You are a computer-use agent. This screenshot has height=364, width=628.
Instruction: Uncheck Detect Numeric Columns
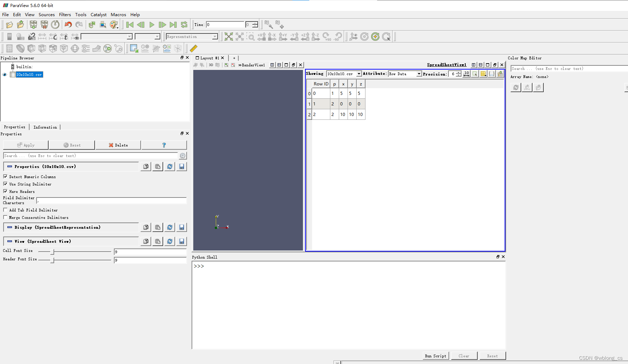tap(5, 176)
